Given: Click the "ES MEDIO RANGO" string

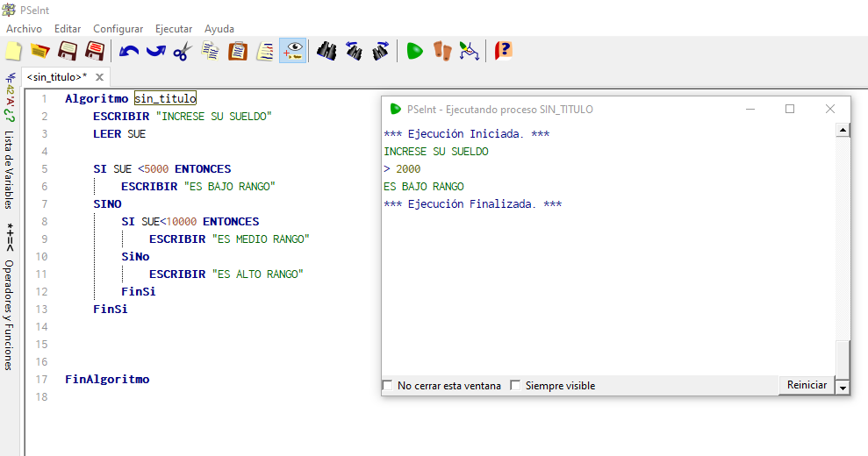Looking at the screenshot, I should click(261, 239).
